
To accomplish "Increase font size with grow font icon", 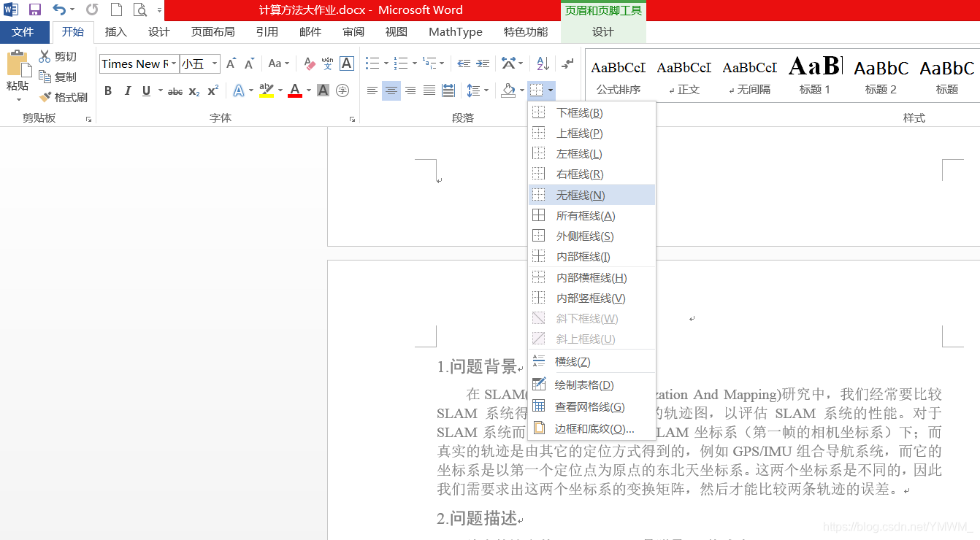I will coord(231,64).
